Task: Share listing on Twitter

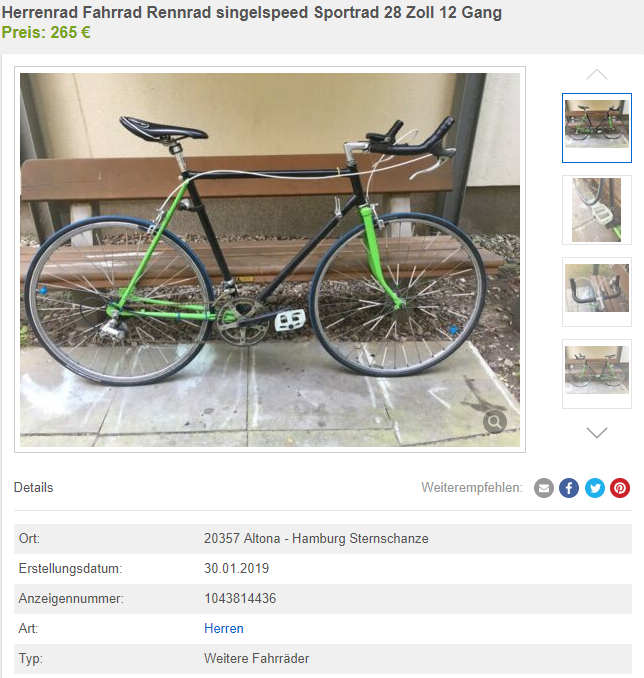Action: click(595, 488)
